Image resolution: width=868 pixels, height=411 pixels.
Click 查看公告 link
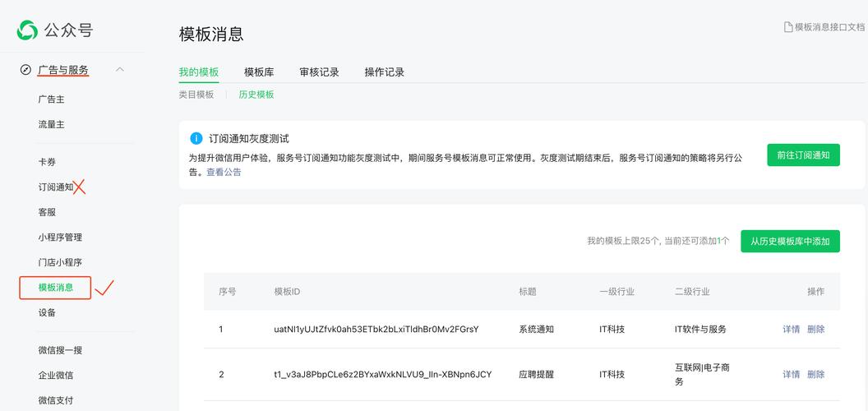(x=224, y=173)
